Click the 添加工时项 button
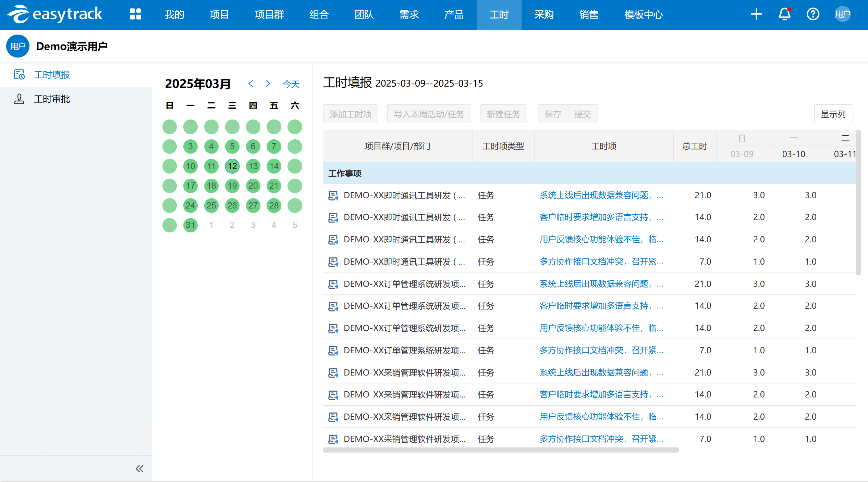 tap(351, 114)
